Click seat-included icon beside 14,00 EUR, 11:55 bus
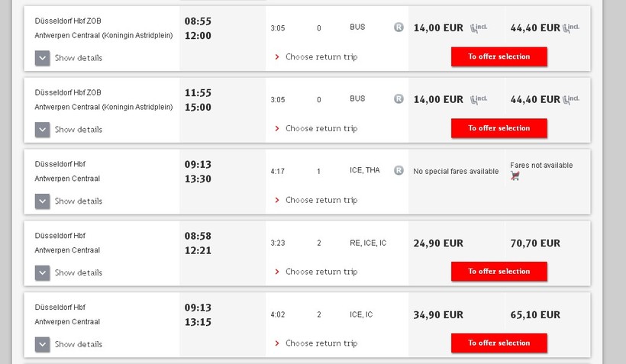 click(x=479, y=100)
